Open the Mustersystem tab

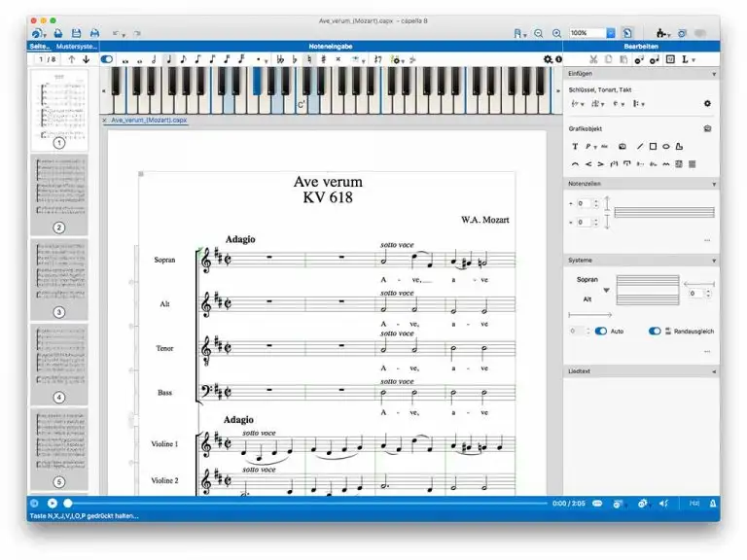(x=77, y=47)
